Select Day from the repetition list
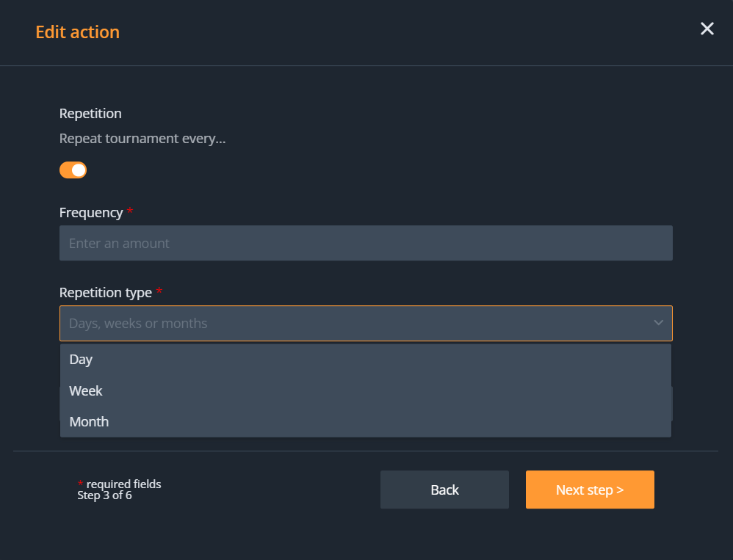 (81, 360)
